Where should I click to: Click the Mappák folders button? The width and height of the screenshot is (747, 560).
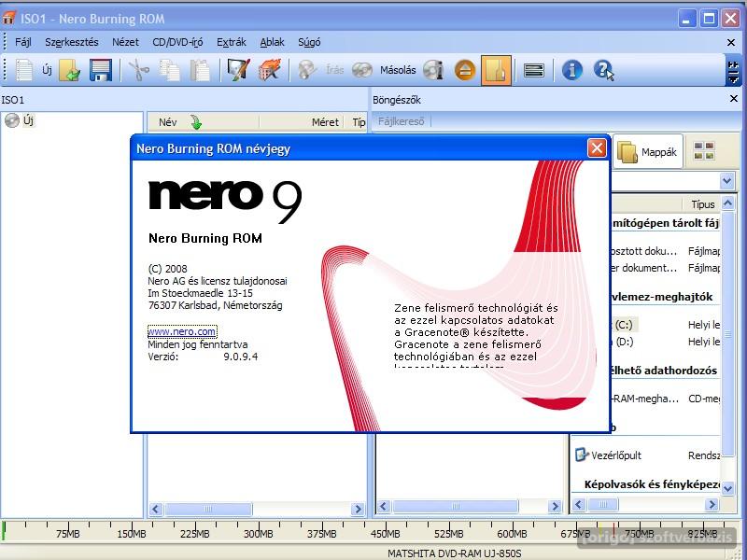647,152
